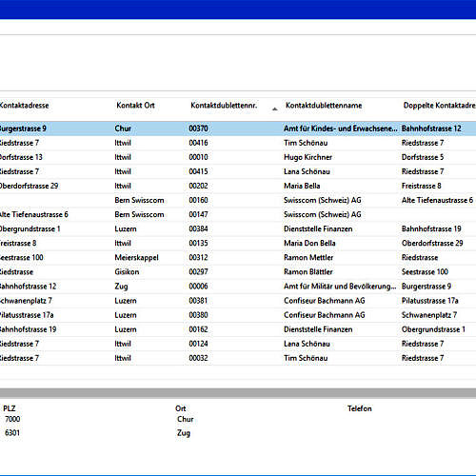
Task: Select duplicate number 00370
Action: [198, 129]
